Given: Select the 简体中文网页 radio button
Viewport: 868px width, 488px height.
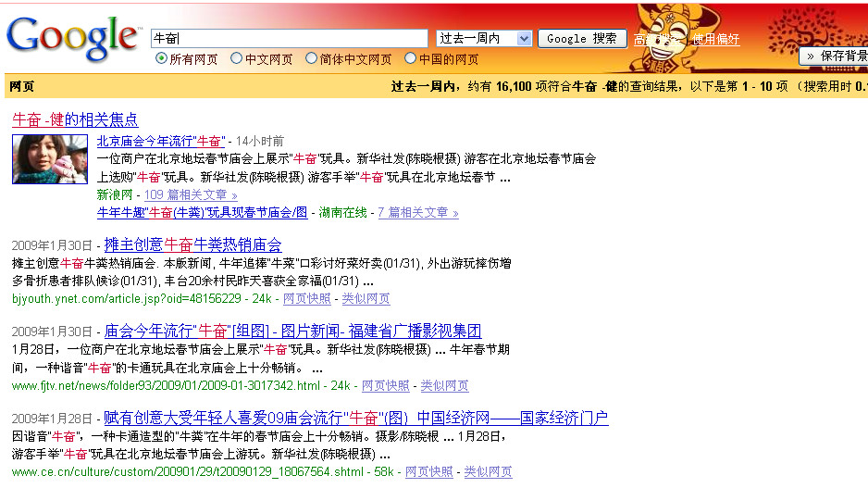Looking at the screenshot, I should coord(311,58).
